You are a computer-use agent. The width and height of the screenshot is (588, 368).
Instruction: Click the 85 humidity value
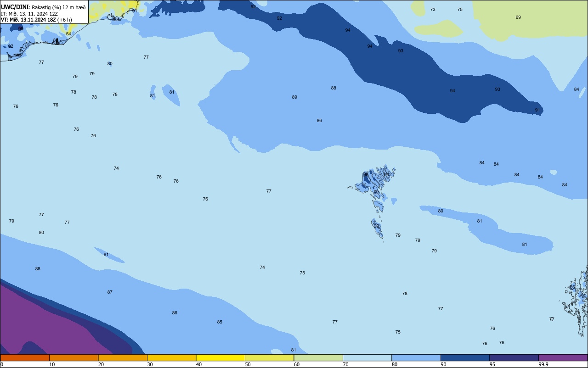pyautogui.click(x=220, y=322)
